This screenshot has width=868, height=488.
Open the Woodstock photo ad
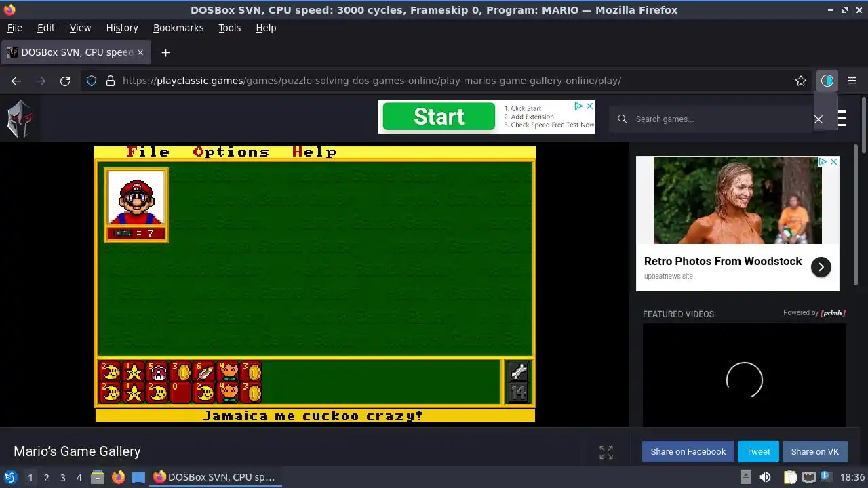[738, 200]
